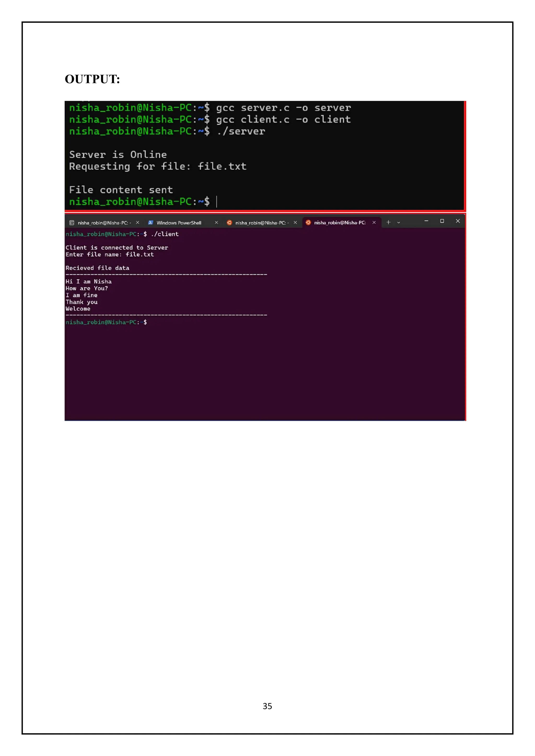Click the './server' command text
The height and width of the screenshot is (756, 535).
241,131
